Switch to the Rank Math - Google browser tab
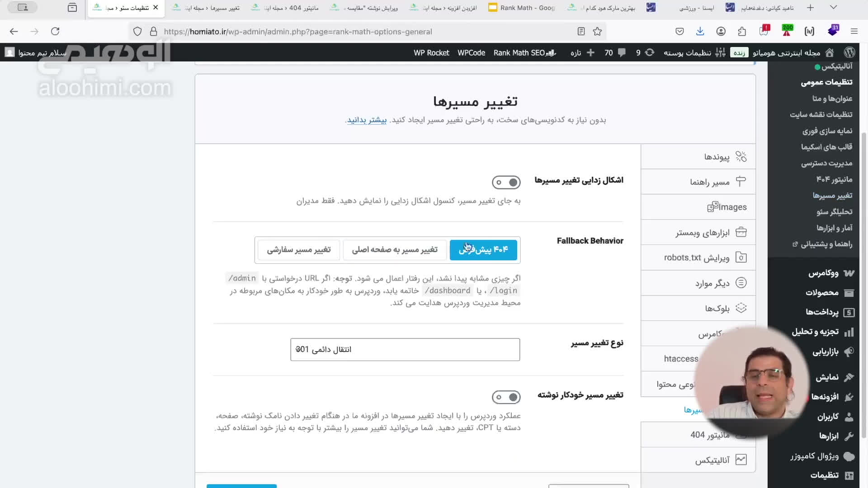This screenshot has width=868, height=488. 522,8
